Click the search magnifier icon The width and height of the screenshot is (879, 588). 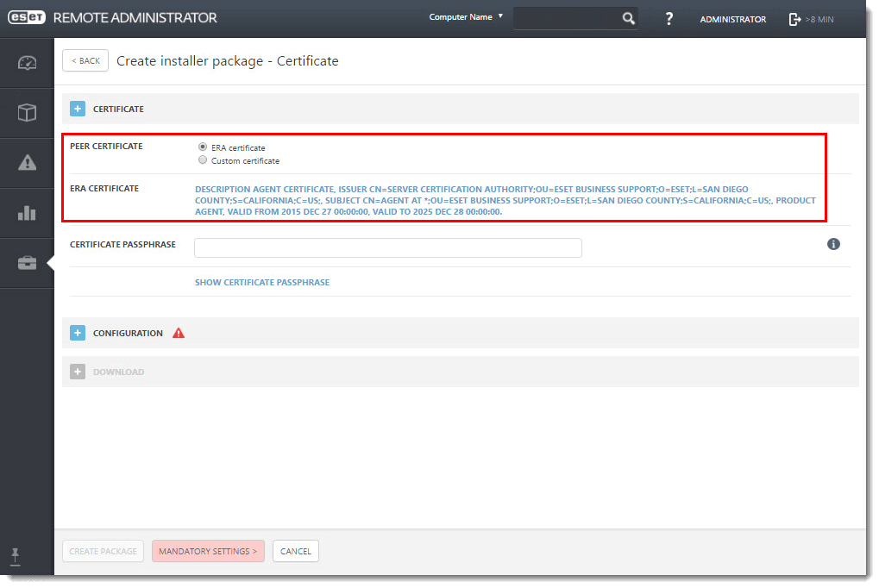[629, 18]
